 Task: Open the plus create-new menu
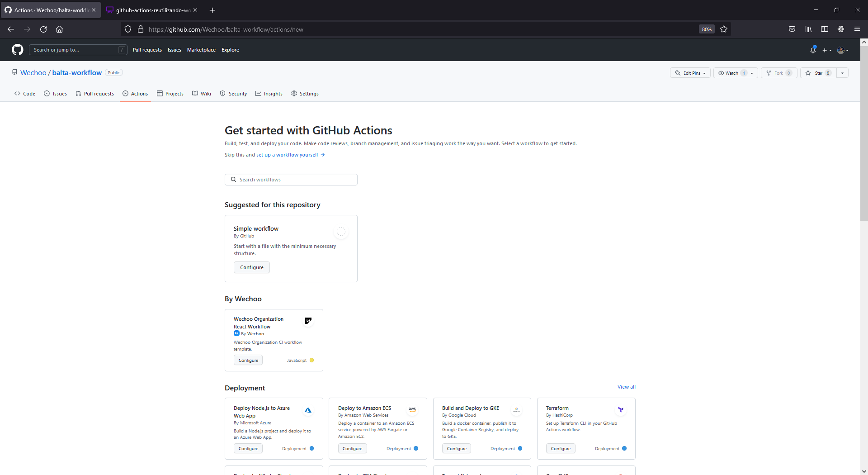tap(827, 50)
